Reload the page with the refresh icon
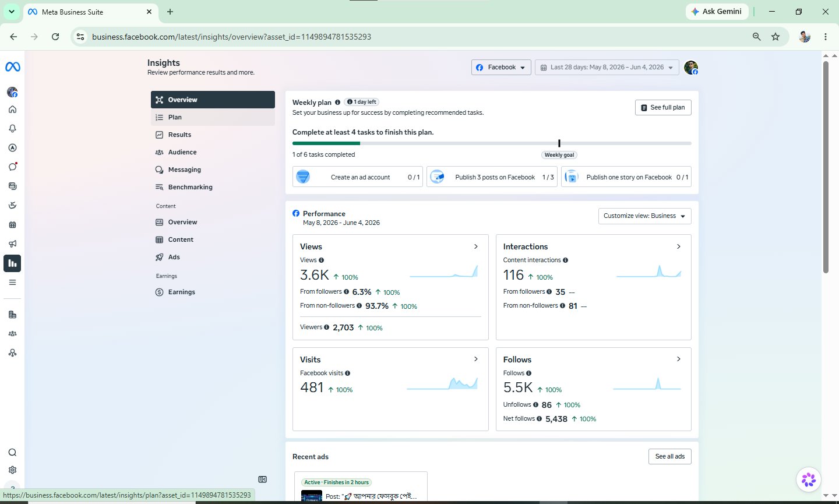 pyautogui.click(x=55, y=37)
